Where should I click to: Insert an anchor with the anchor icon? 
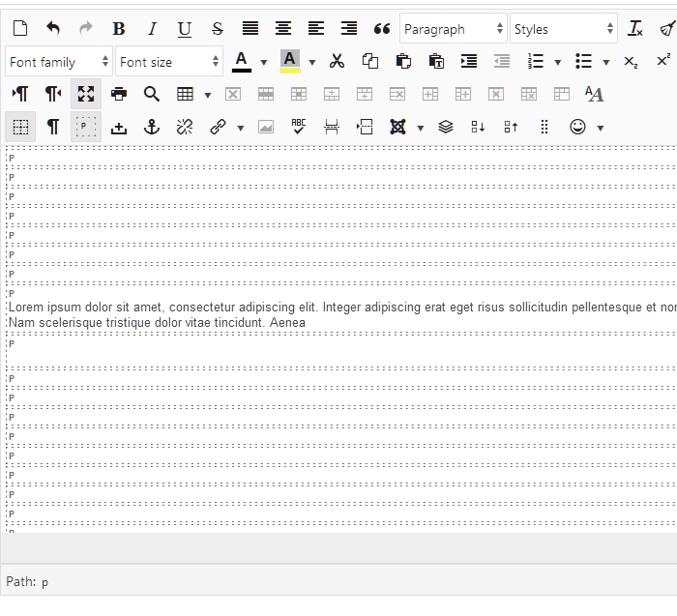click(x=152, y=128)
